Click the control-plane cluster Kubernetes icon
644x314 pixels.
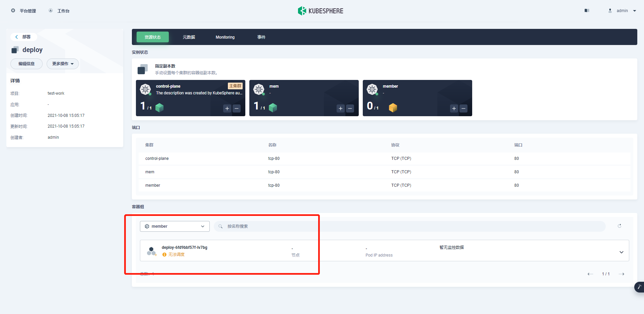(x=145, y=89)
